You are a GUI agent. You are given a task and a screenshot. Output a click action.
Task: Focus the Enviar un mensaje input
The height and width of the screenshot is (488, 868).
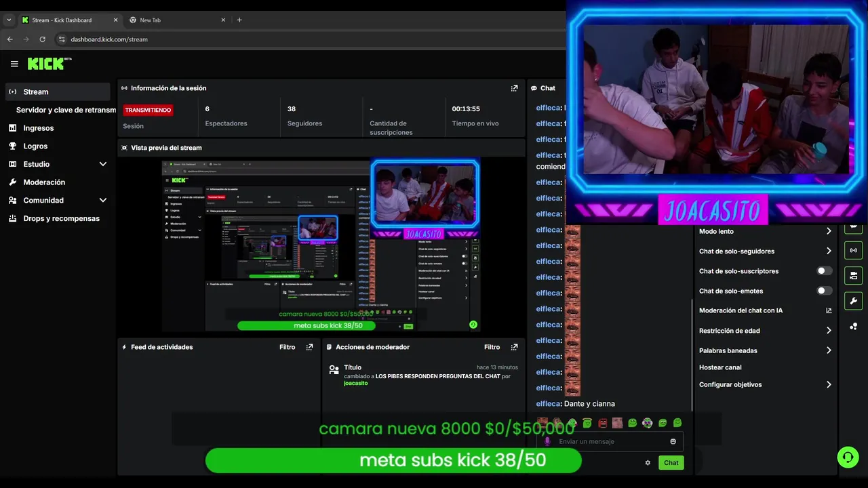610,441
